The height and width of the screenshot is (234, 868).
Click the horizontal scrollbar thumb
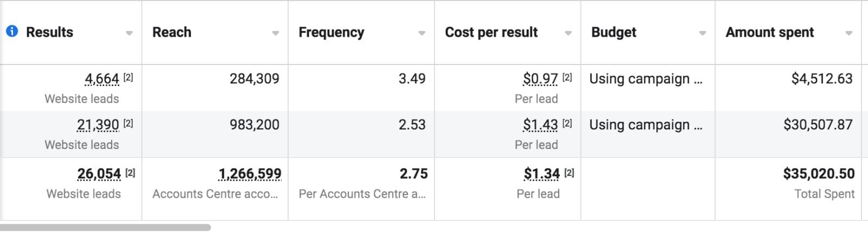click(x=105, y=227)
